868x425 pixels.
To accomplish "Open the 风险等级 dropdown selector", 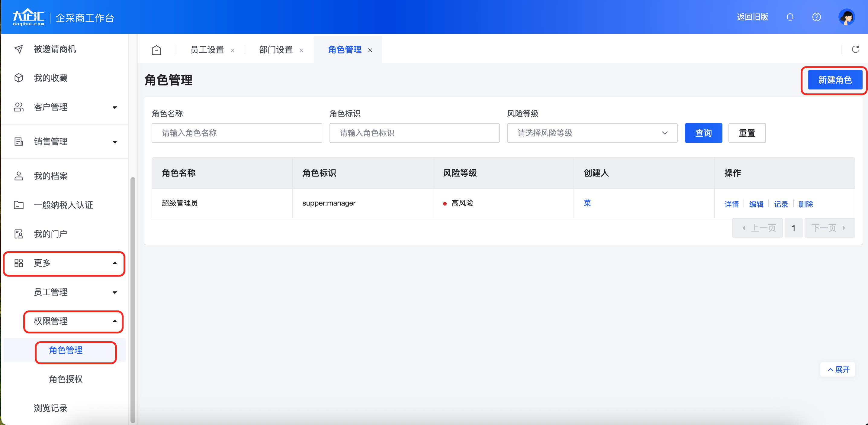I will [592, 133].
